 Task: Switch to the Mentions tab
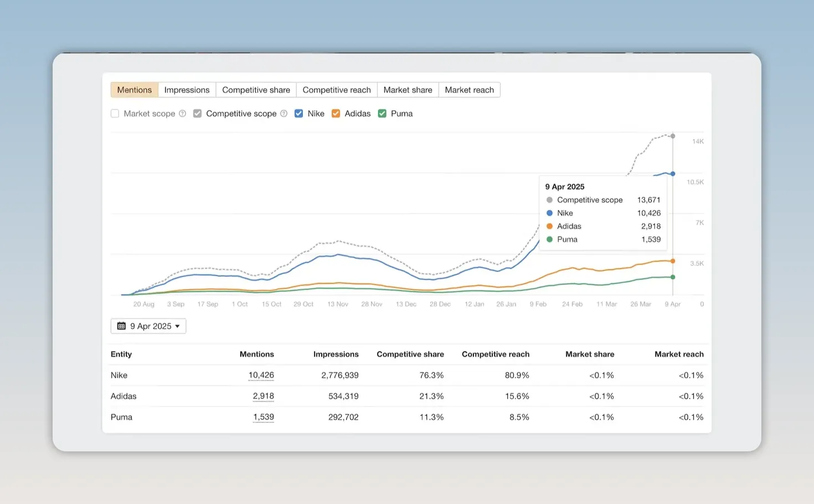point(135,90)
